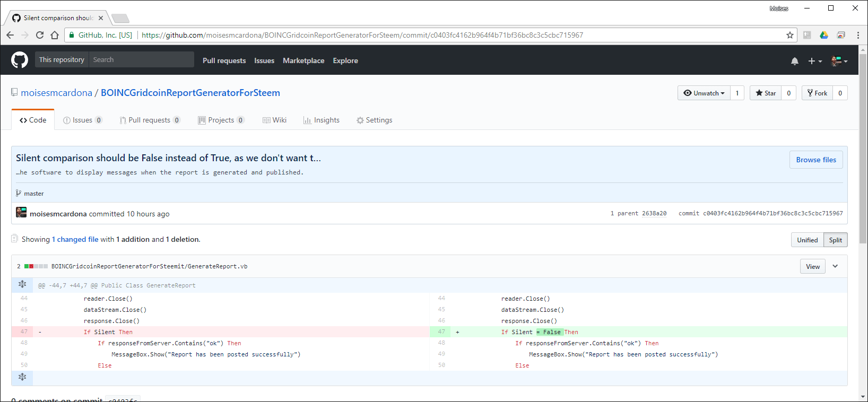Open the Issues repository tab
The width and height of the screenshot is (868, 402).
[82, 120]
